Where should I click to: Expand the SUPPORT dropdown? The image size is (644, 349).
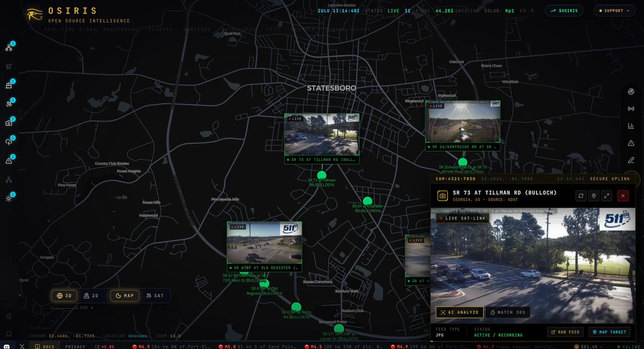coord(614,11)
